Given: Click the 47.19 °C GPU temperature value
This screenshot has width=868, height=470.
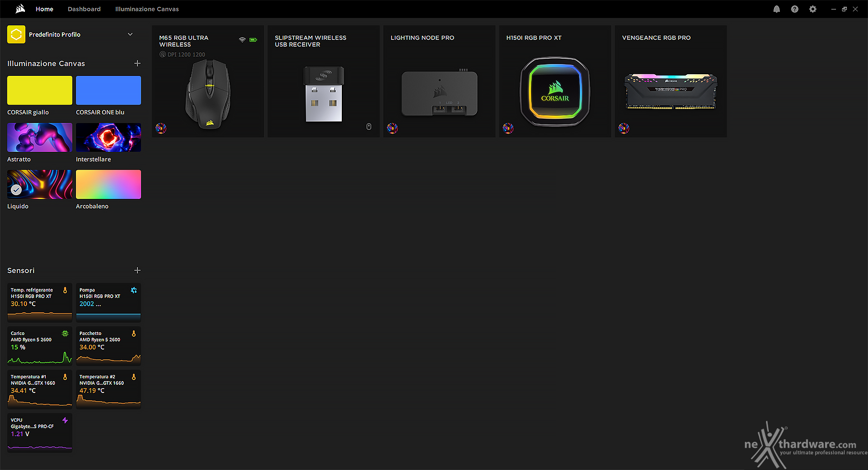Looking at the screenshot, I should (x=92, y=390).
